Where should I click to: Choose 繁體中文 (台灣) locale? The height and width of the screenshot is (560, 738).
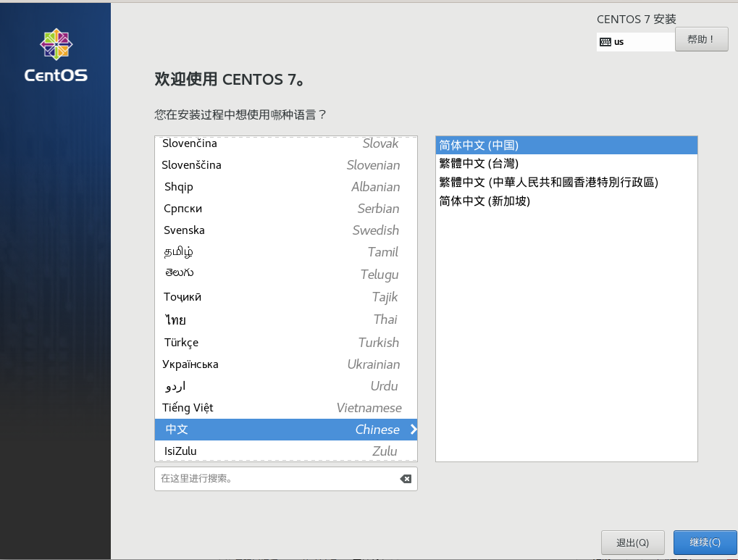(x=566, y=164)
